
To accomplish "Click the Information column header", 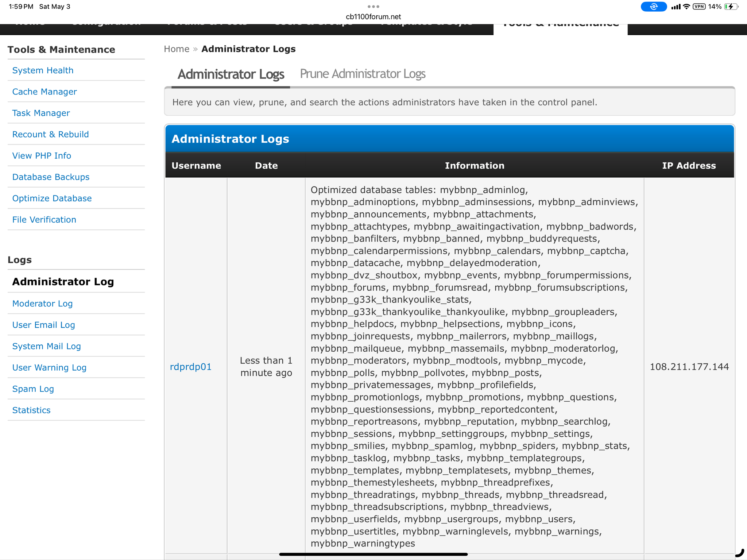I will [475, 166].
